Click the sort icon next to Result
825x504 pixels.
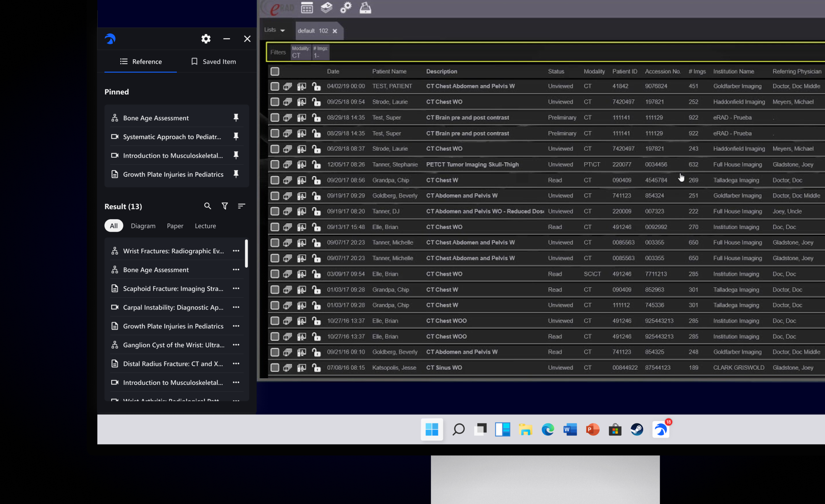[241, 206]
